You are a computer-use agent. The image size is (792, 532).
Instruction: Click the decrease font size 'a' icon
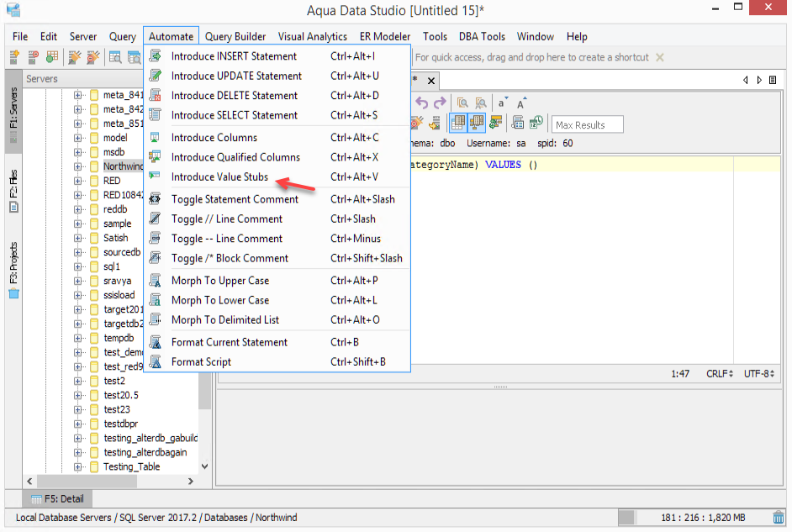coord(503,103)
